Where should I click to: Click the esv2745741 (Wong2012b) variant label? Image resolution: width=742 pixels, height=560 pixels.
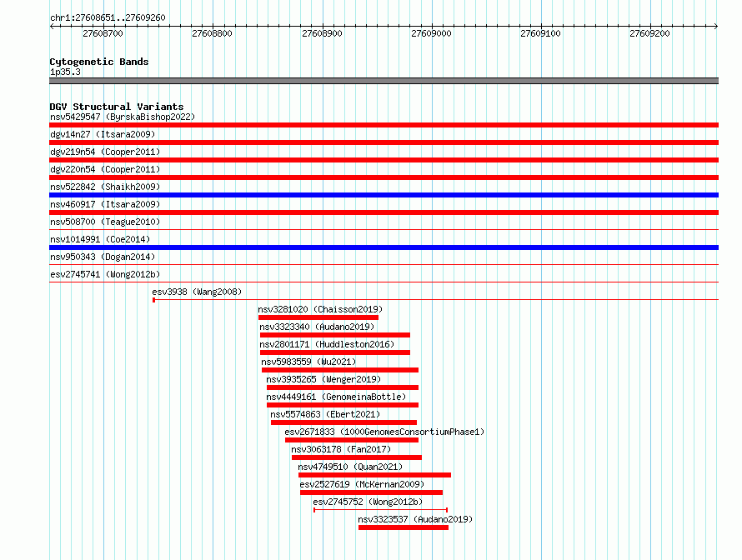pyautogui.click(x=105, y=274)
